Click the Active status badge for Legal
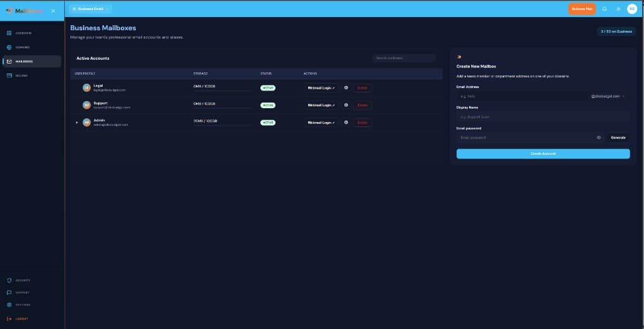This screenshot has width=644, height=329. [268, 88]
